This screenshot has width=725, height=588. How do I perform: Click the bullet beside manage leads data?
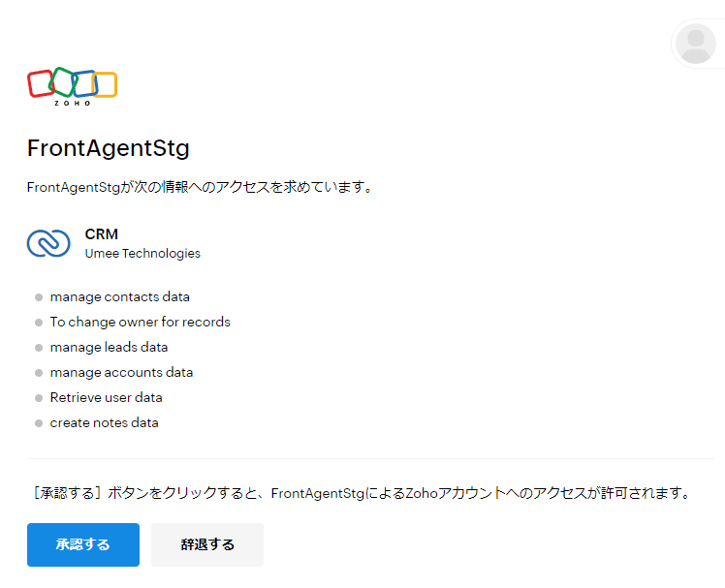39,348
